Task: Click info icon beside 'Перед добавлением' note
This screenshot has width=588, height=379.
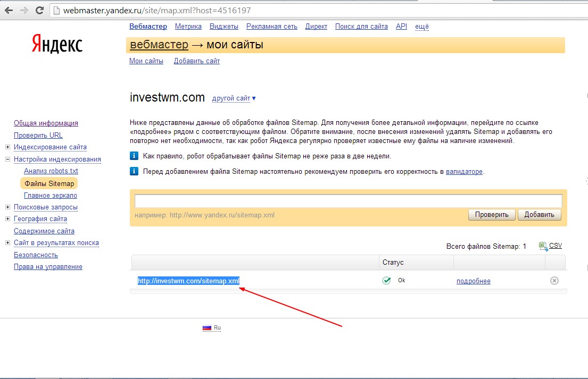Action: tap(134, 171)
